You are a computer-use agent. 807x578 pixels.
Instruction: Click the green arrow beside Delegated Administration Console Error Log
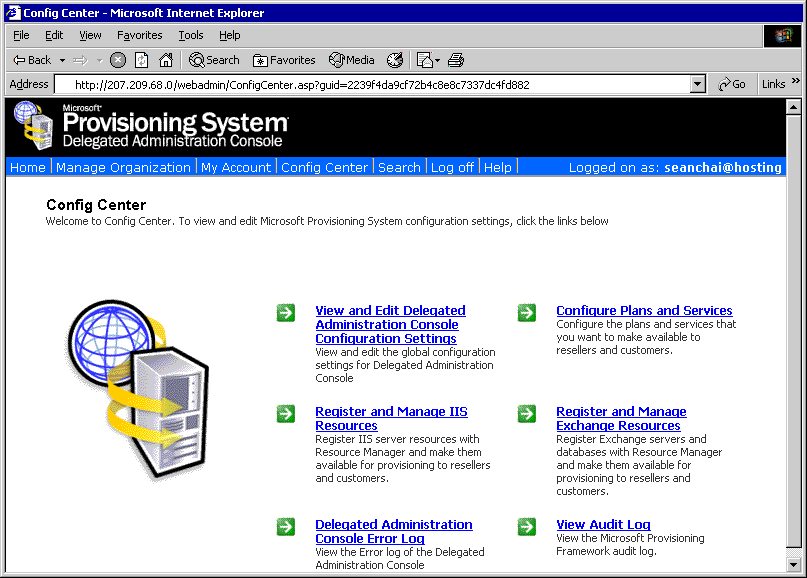point(286,527)
